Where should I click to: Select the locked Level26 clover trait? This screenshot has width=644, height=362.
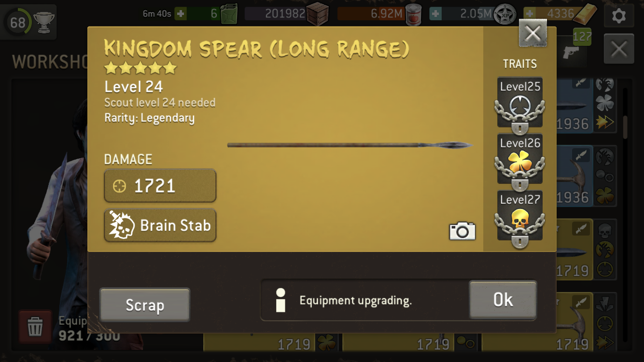tap(520, 161)
